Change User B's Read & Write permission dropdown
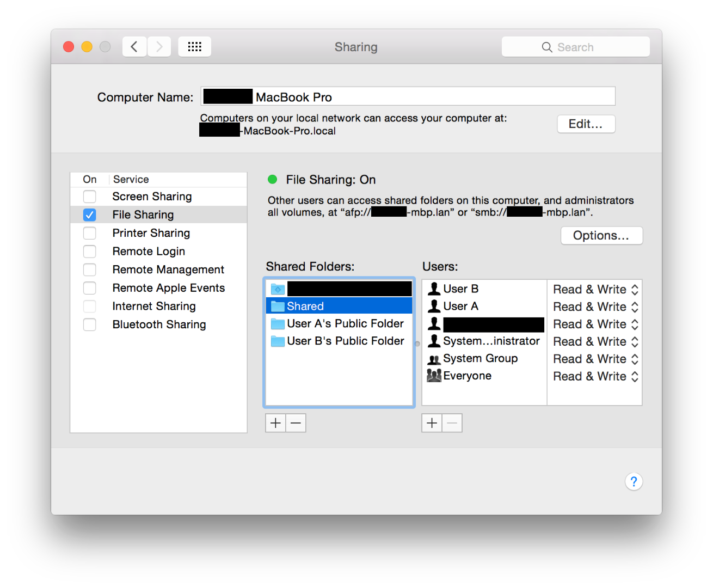Screen dimensions: 713x588 pyautogui.click(x=634, y=289)
